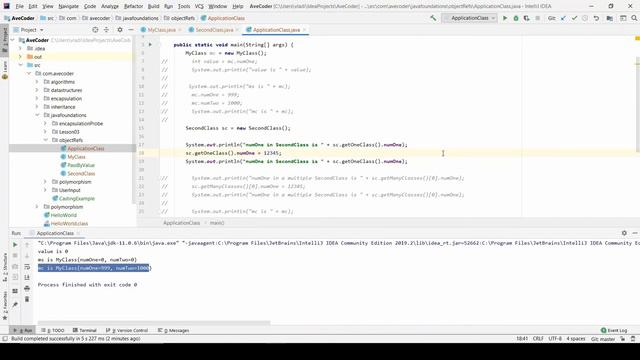Collapse the objectRefs package
This screenshot has height=360, width=640.
pyautogui.click(x=45, y=140)
